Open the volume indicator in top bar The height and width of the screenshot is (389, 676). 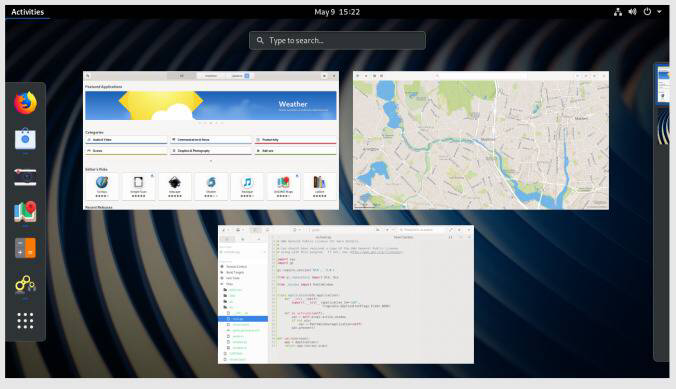(632, 12)
